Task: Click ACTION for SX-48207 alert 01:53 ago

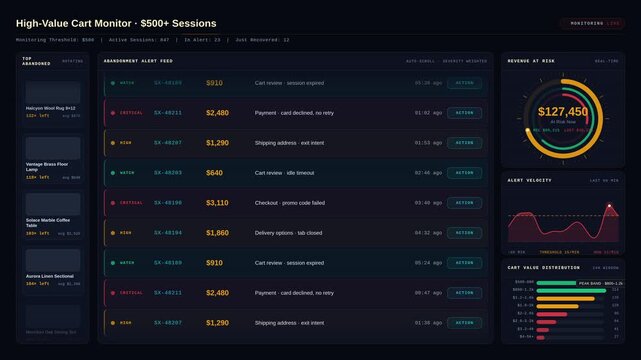Action: pyautogui.click(x=464, y=143)
